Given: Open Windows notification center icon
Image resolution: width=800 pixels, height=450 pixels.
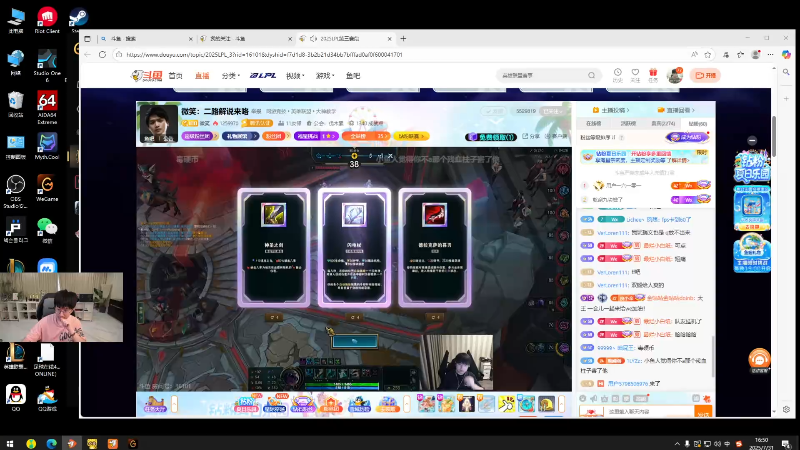Looking at the screenshot, I should (786, 444).
